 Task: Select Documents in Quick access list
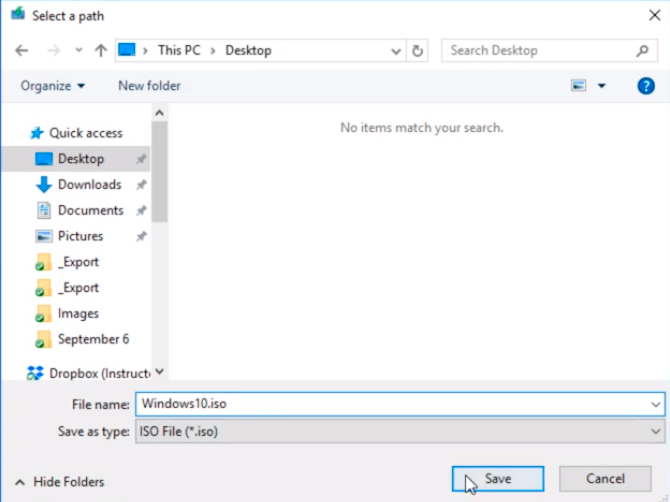tap(90, 211)
